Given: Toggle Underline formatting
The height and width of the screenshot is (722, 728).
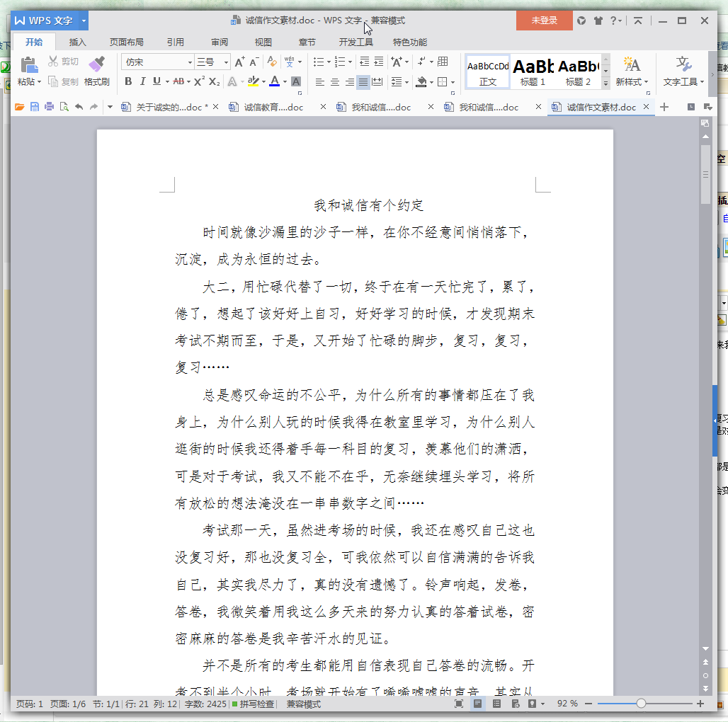Looking at the screenshot, I should point(157,81).
